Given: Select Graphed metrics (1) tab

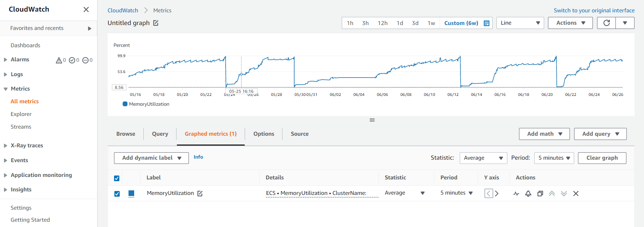Looking at the screenshot, I should pyautogui.click(x=210, y=134).
